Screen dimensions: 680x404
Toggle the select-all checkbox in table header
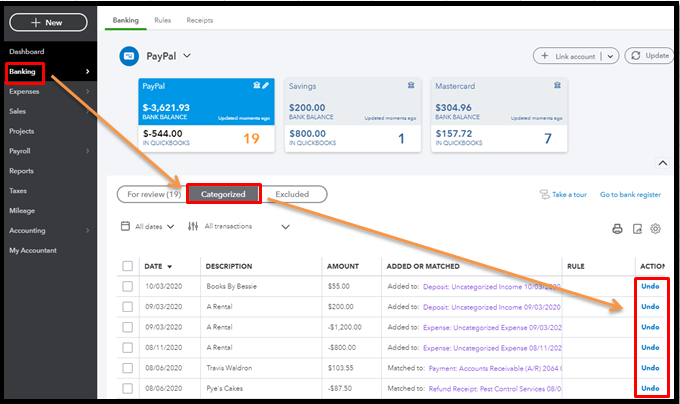point(127,266)
